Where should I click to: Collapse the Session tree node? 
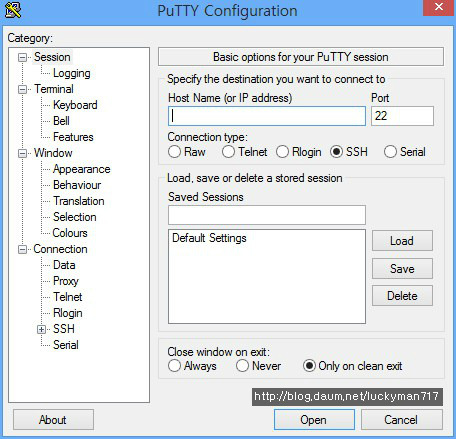(22, 57)
